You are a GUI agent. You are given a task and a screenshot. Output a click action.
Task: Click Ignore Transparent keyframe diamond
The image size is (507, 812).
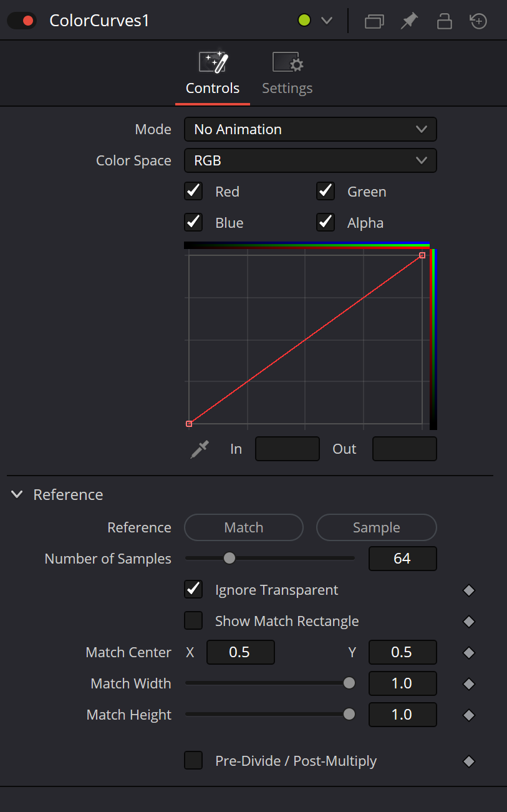(x=469, y=590)
